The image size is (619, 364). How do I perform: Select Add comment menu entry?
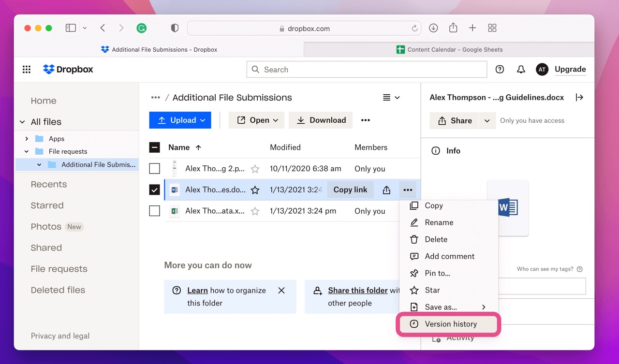pos(449,256)
